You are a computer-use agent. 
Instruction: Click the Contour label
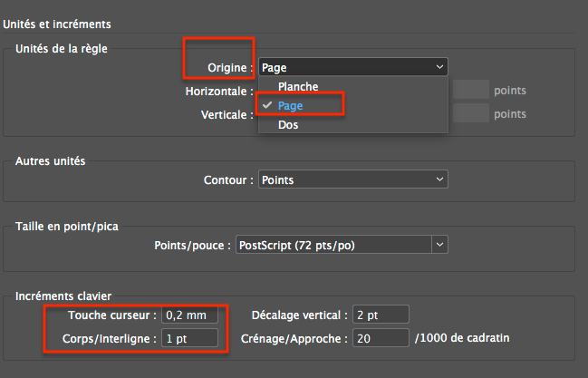(228, 180)
